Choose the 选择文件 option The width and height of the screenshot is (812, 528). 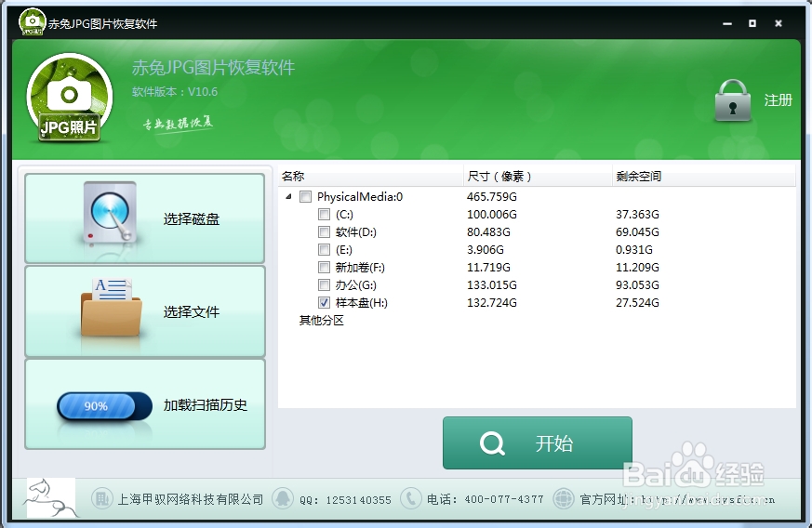click(145, 311)
